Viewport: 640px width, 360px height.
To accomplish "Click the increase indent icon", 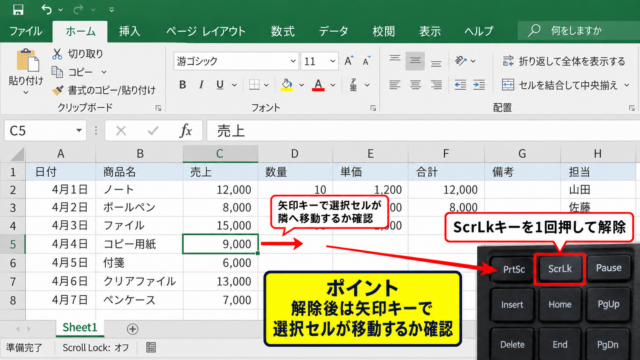I will pos(479,85).
